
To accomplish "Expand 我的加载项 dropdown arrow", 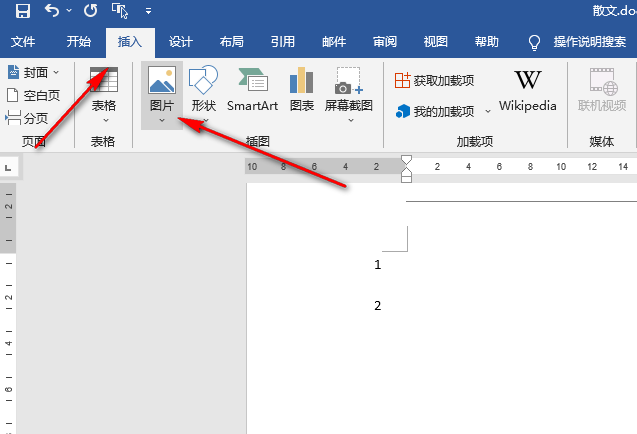I will point(488,111).
